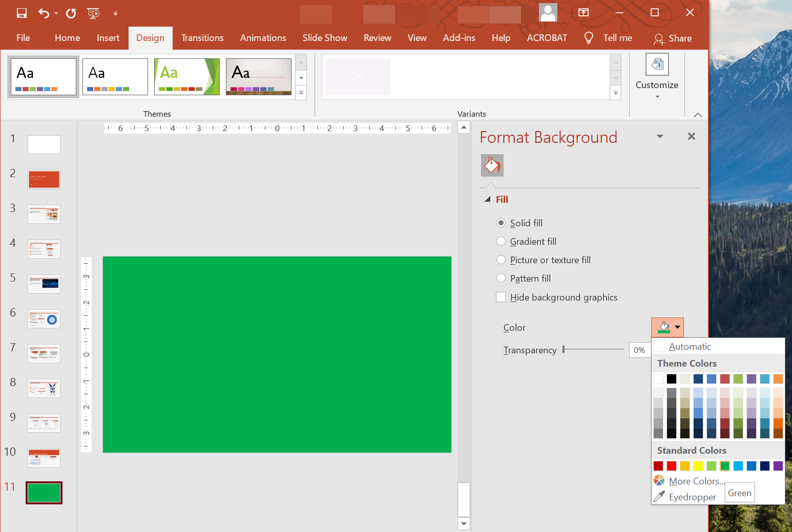Click the Undo arrow icon
Viewport: 792px width, 532px height.
click(44, 13)
